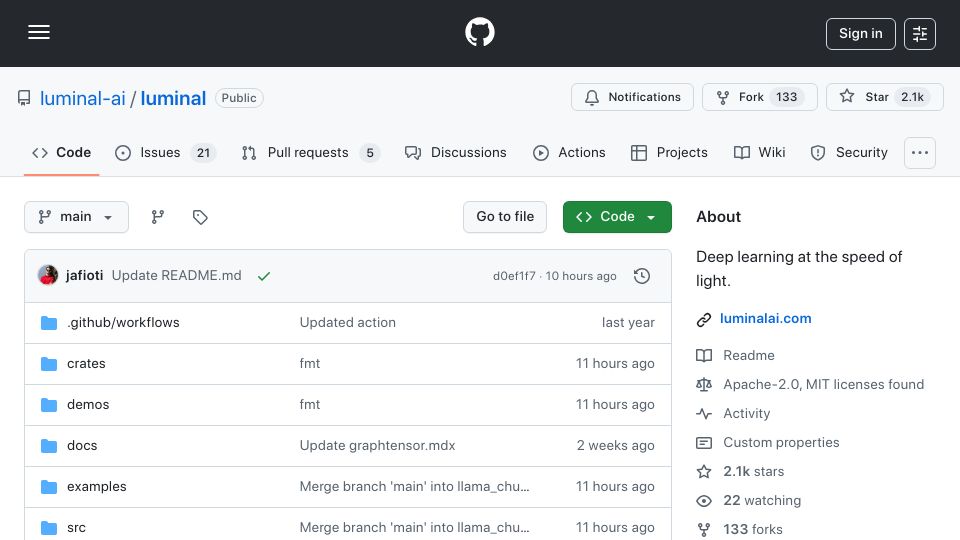Viewport: 960px width, 540px height.
Task: Visit luminalai.com website link
Action: click(x=765, y=318)
